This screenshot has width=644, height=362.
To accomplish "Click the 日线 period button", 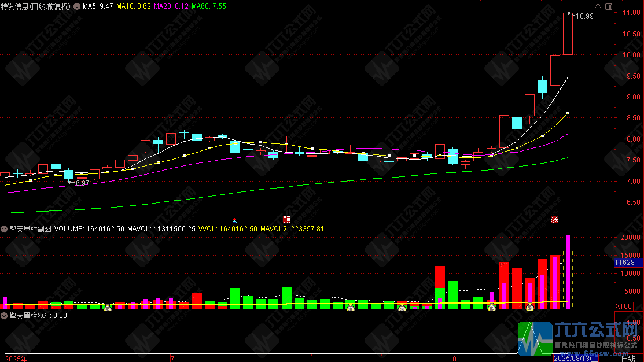I will (628, 359).
